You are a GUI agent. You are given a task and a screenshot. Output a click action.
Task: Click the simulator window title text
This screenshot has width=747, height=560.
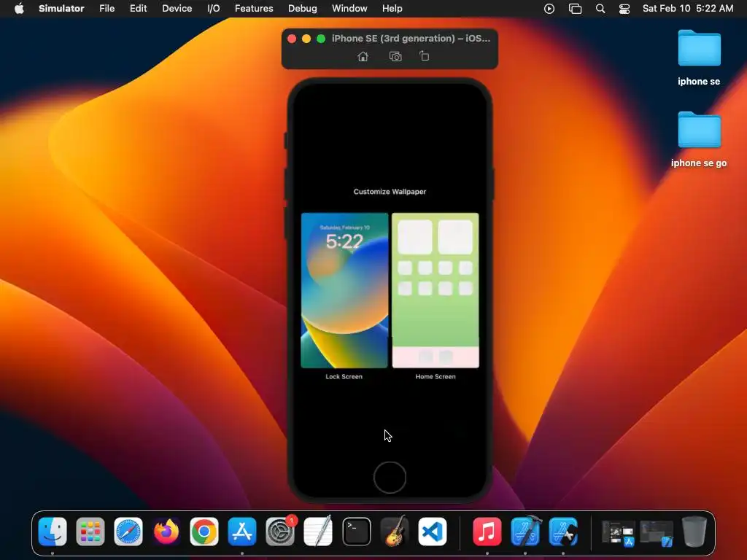[x=411, y=39]
